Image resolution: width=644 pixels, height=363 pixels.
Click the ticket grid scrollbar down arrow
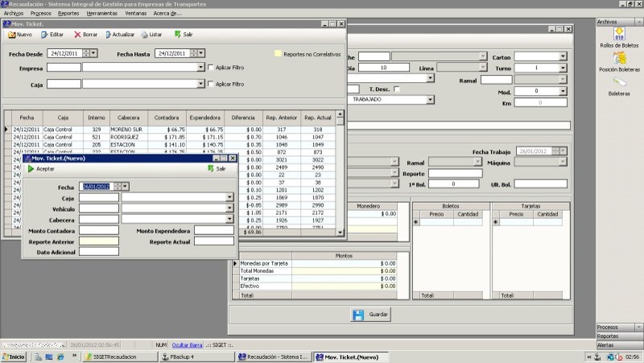point(340,233)
